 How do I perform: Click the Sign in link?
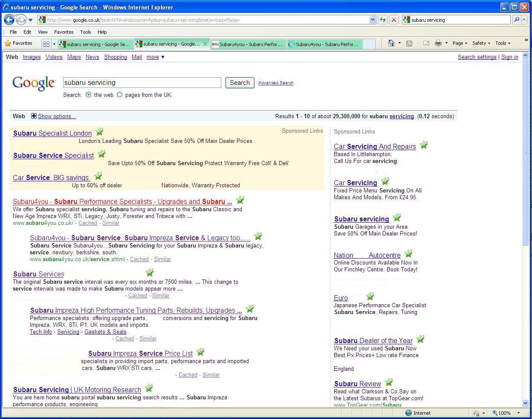510,57
